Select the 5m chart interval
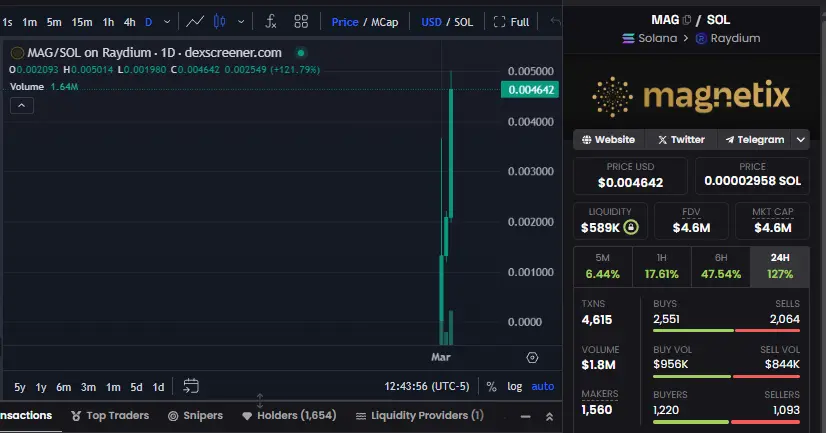This screenshot has height=433, width=826. 54,22
